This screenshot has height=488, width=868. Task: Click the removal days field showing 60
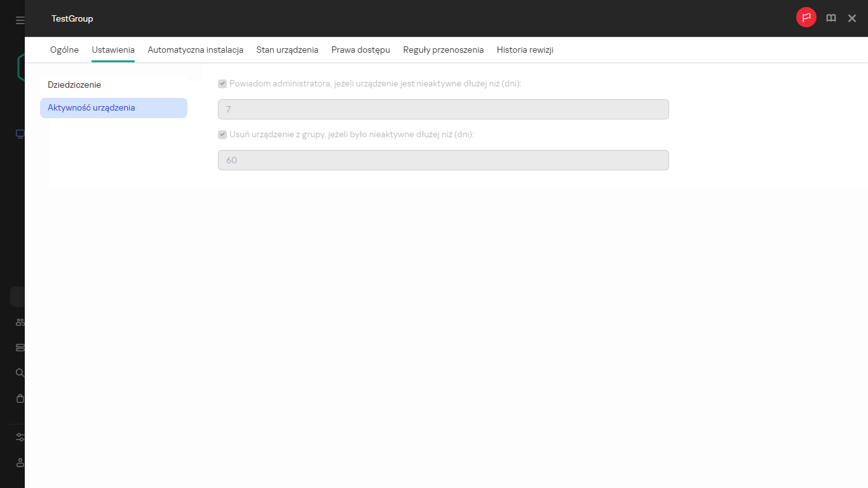point(444,160)
